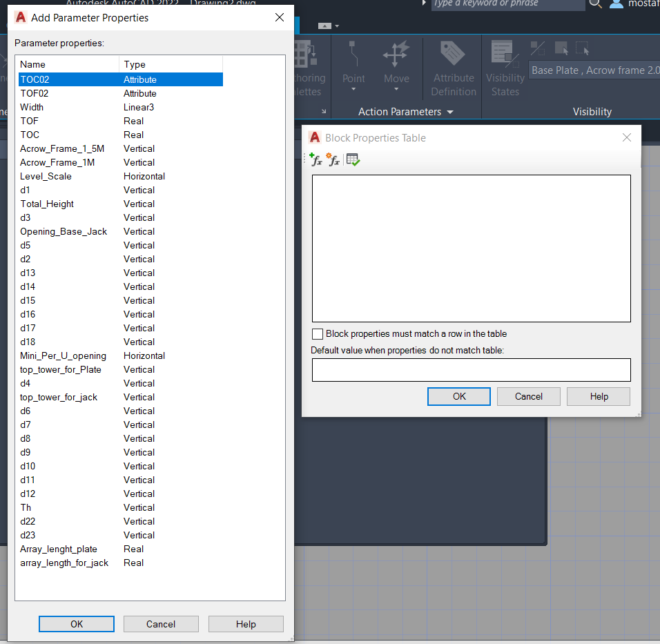The width and height of the screenshot is (660, 644).
Task: Enable Block properties must match a row
Action: tap(318, 334)
